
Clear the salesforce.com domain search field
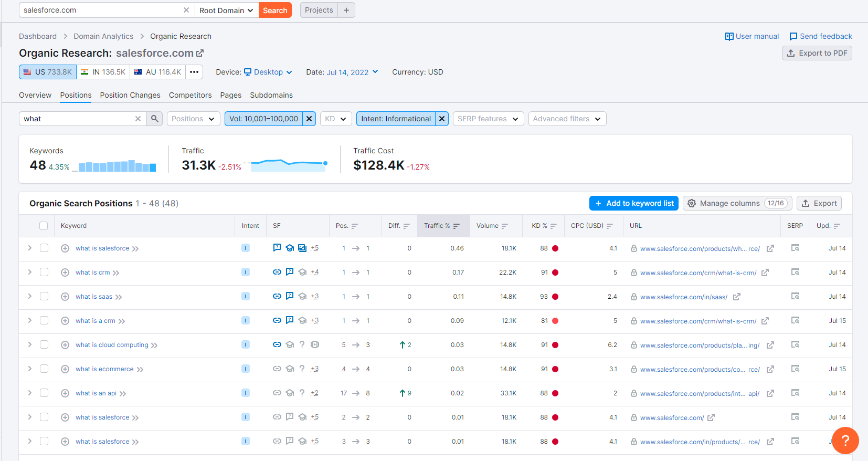coord(186,10)
